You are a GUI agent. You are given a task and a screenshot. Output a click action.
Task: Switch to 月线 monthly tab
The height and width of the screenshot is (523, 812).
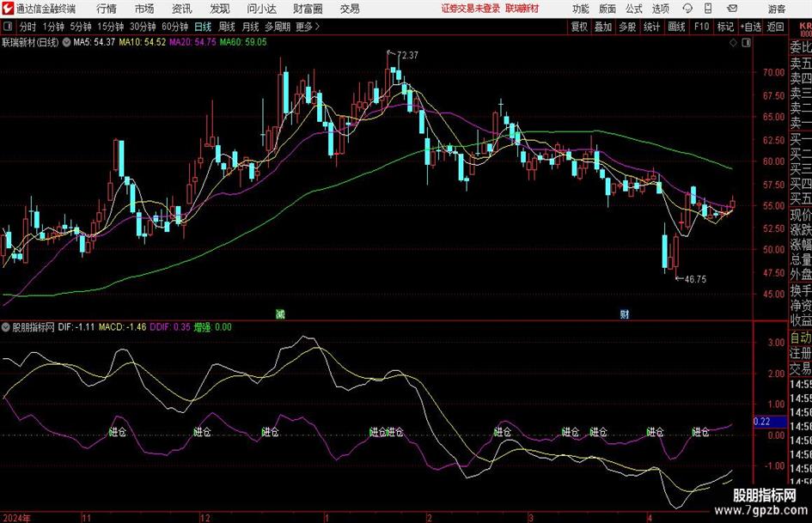pos(250,27)
